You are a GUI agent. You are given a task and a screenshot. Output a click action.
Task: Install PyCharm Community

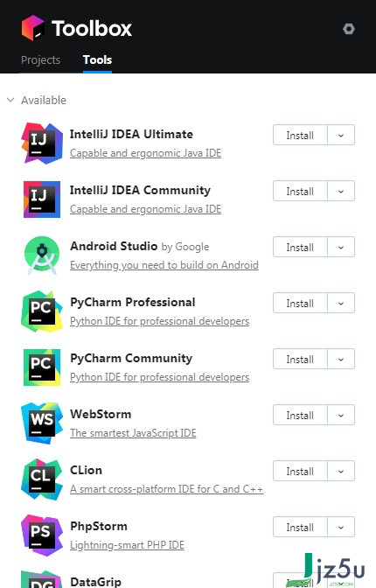click(300, 359)
